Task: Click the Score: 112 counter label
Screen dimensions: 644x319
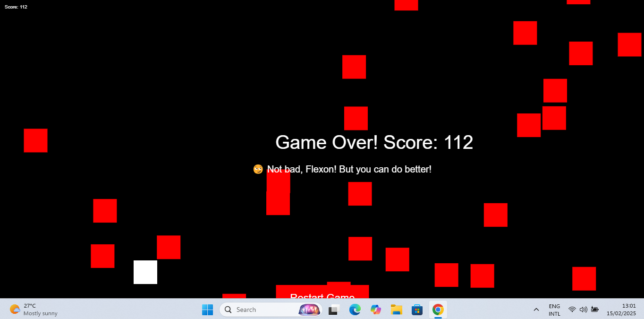Action: coord(16,7)
